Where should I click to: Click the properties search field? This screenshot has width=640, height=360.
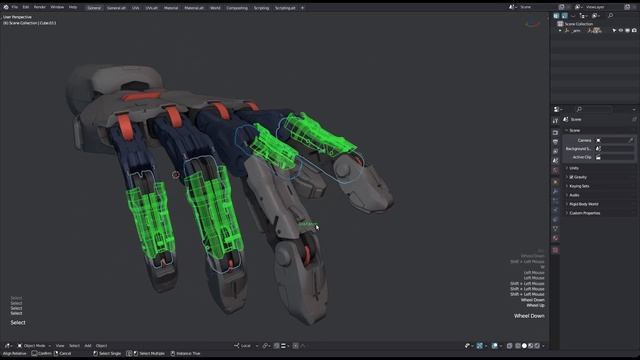tap(595, 109)
